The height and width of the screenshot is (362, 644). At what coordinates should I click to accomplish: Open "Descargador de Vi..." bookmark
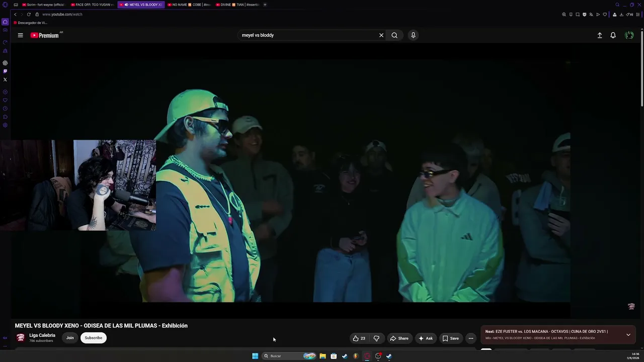point(31,23)
